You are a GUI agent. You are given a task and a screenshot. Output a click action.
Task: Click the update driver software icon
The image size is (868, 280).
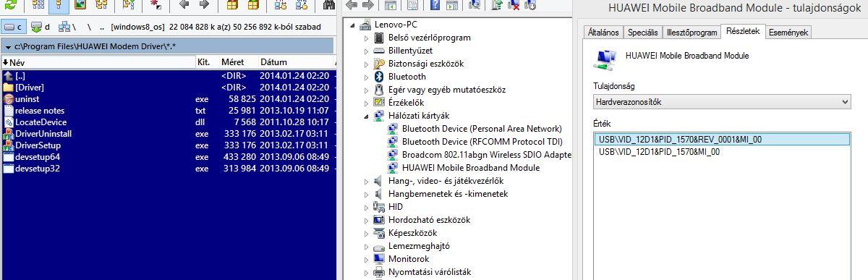pyautogui.click(x=497, y=5)
